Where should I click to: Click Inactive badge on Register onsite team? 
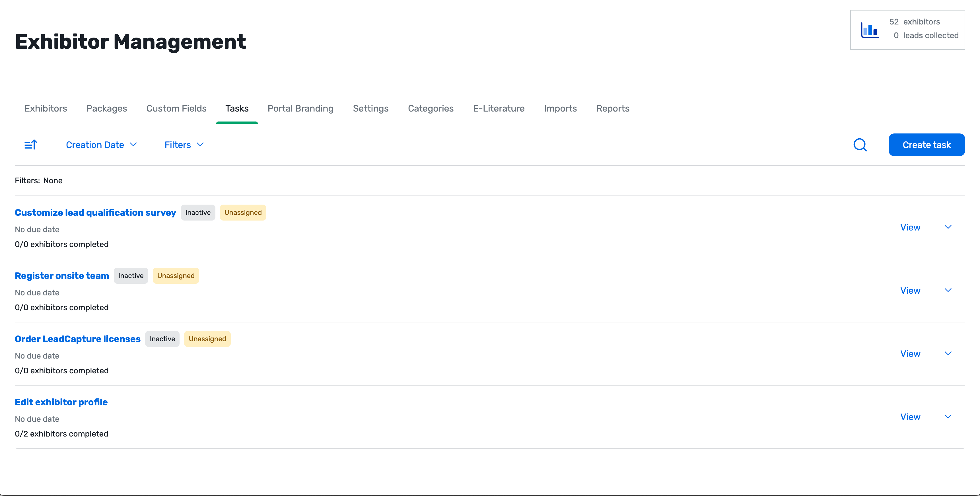tap(131, 276)
